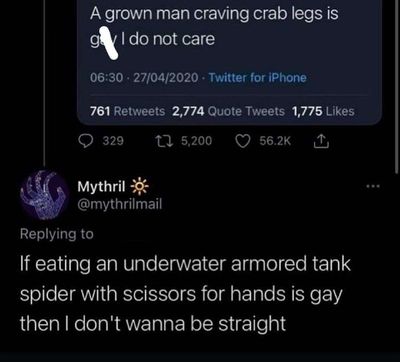Open the quoted crab legs tweet text

pos(214,27)
